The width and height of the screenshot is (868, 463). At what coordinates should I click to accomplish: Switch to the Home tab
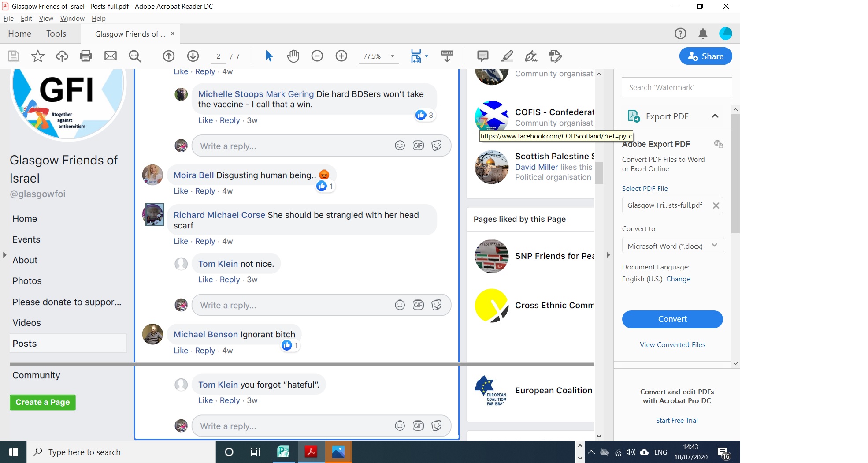[x=19, y=34]
